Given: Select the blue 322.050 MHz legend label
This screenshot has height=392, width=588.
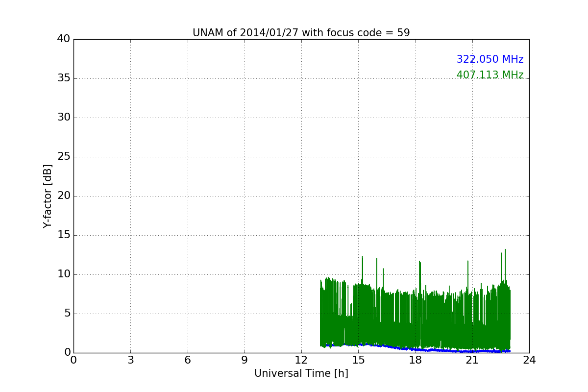Looking at the screenshot, I should (490, 59).
